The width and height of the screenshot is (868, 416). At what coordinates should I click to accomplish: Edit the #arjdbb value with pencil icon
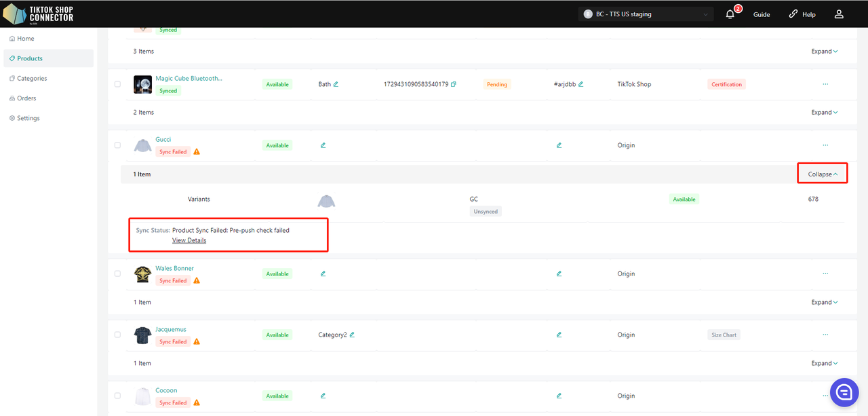581,84
